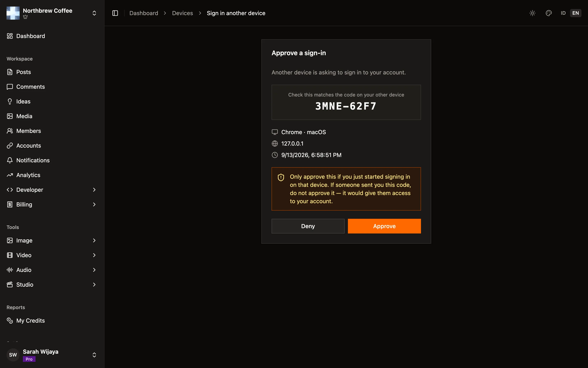The width and height of the screenshot is (588, 368).
Task: Click the Audio waveform icon
Action: point(10,270)
